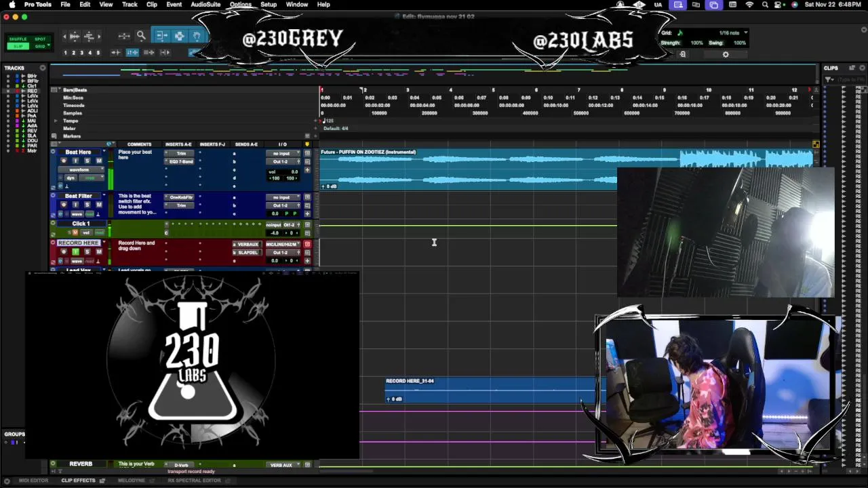Open EQ3 7-Band insert on Beat Here
868x488 pixels.
coord(181,161)
